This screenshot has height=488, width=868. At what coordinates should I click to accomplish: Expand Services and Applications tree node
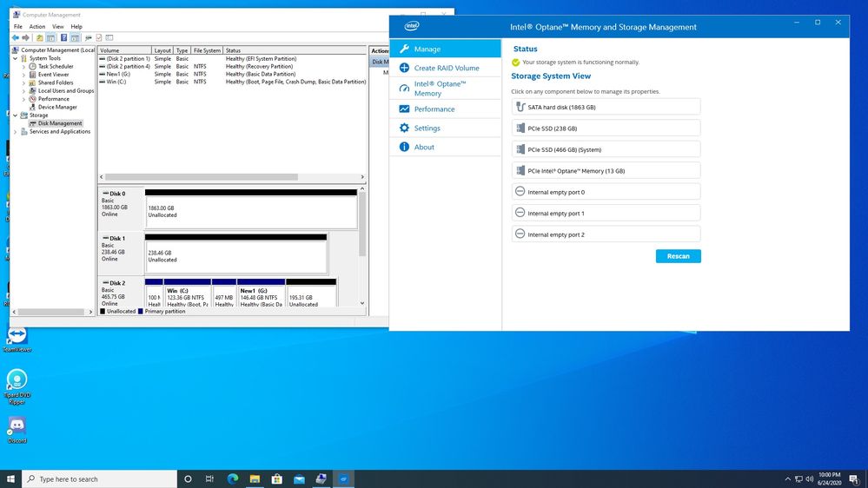15,132
